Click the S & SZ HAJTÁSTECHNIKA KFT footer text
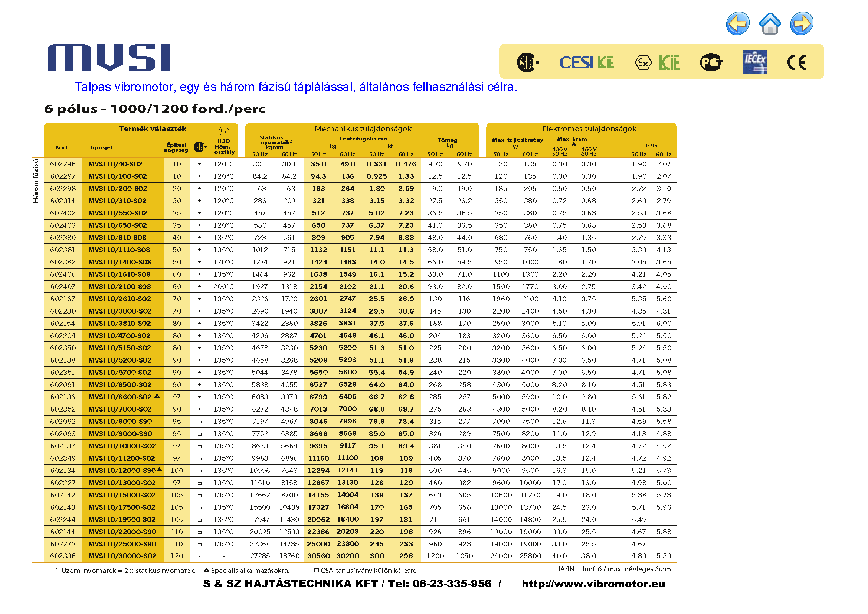Viewport: 868px width, 614px height. tap(290, 584)
